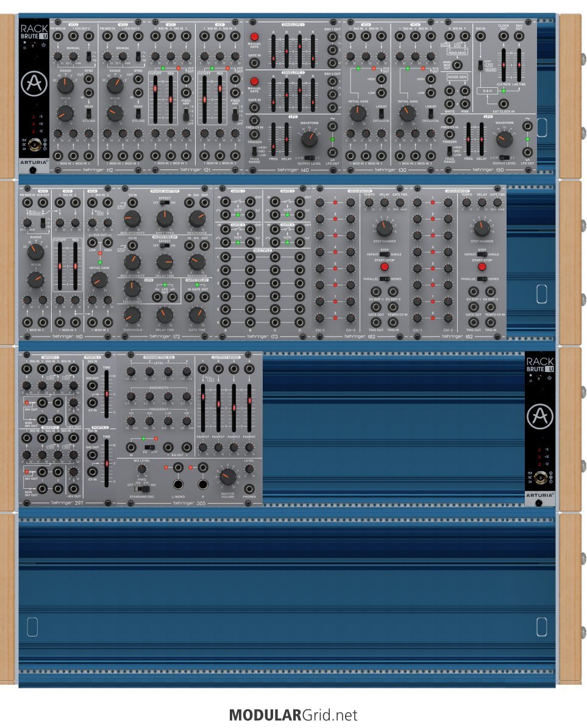
Task: Click the Porta 2 Time slider on module 297
Action: tap(107, 463)
